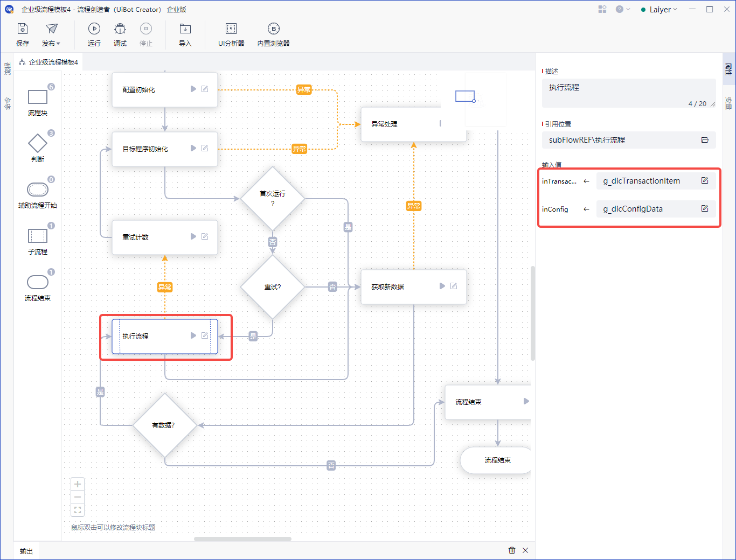Select the 异常处理 block
736x560 pixels.
[x=413, y=124]
